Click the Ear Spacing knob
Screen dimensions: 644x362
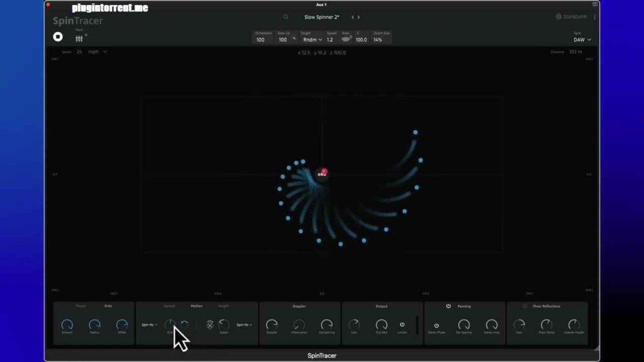(x=464, y=325)
